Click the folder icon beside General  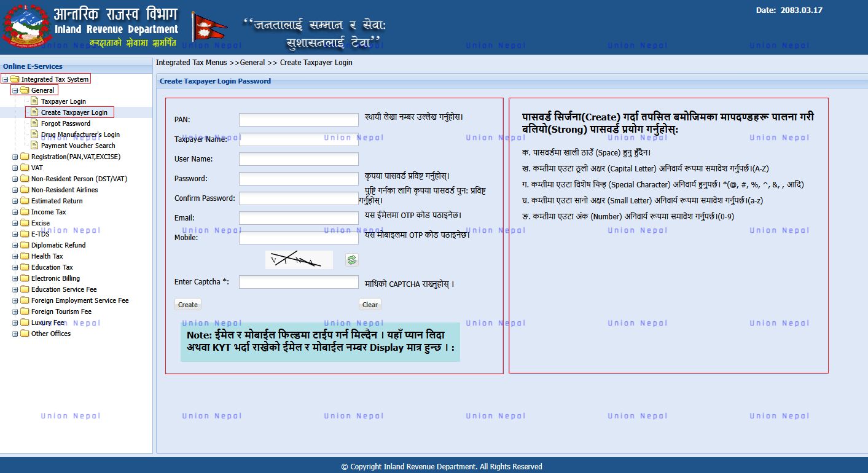tap(25, 90)
